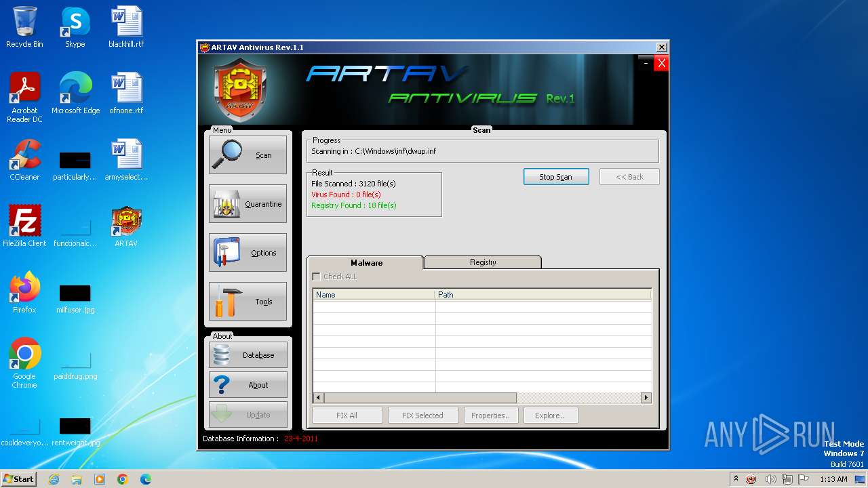Select the paiddrug.png file icon
Viewport: 868px width, 488px height.
tap(75, 365)
